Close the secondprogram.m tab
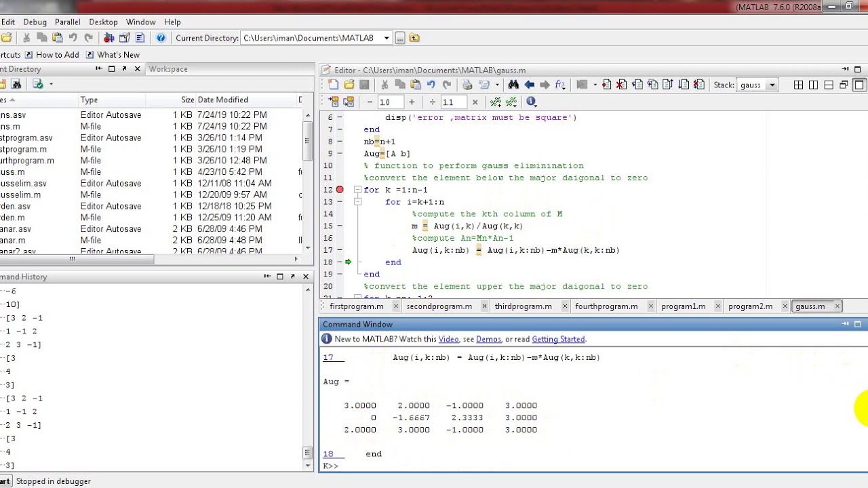 [x=484, y=306]
